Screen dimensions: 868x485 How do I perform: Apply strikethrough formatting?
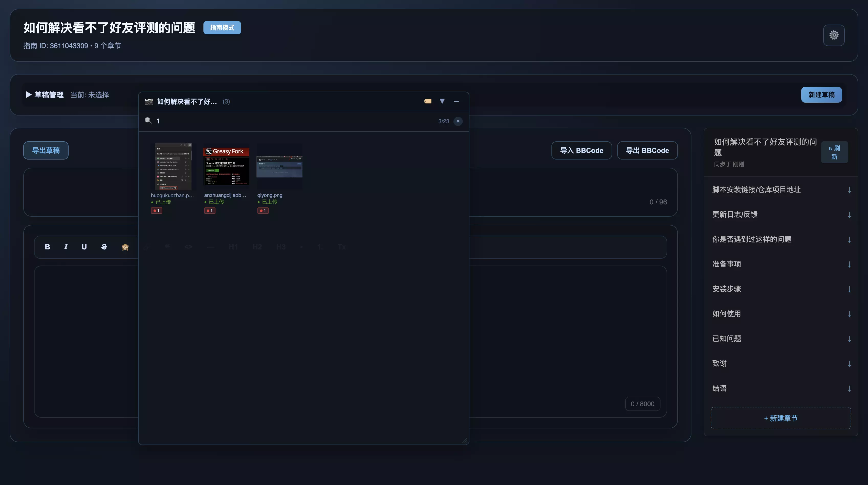[x=104, y=247]
